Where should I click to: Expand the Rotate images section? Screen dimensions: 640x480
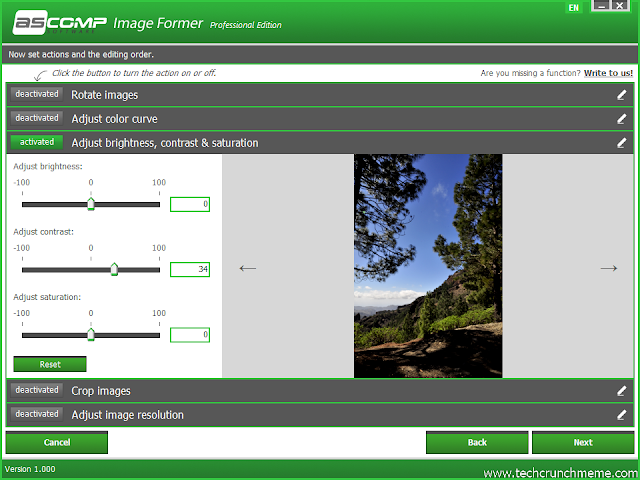tap(320, 95)
